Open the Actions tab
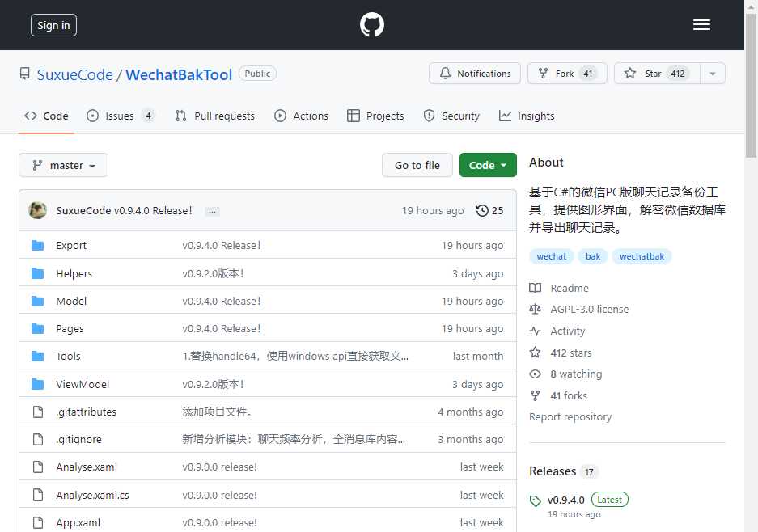Viewport: 758px width, 532px height. (301, 116)
